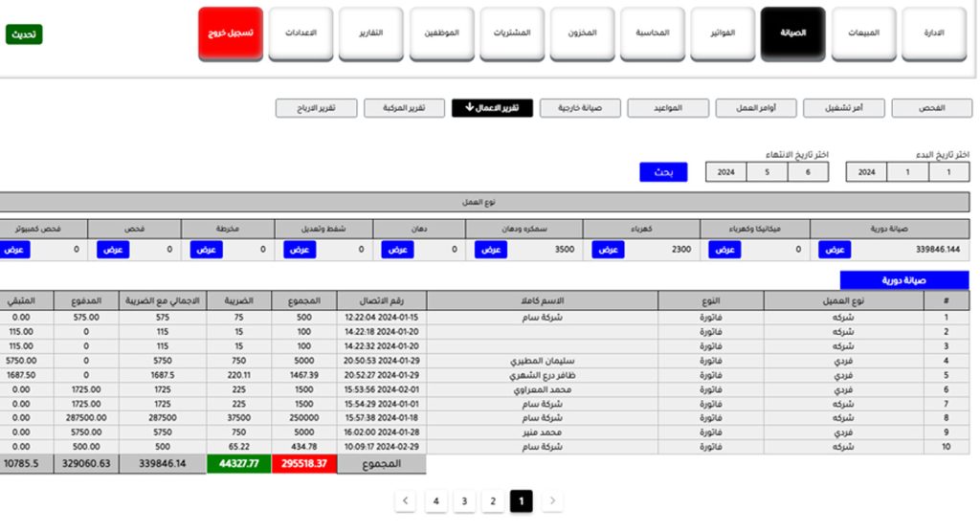Click the blue بحث search button
980x531 pixels.
click(663, 172)
